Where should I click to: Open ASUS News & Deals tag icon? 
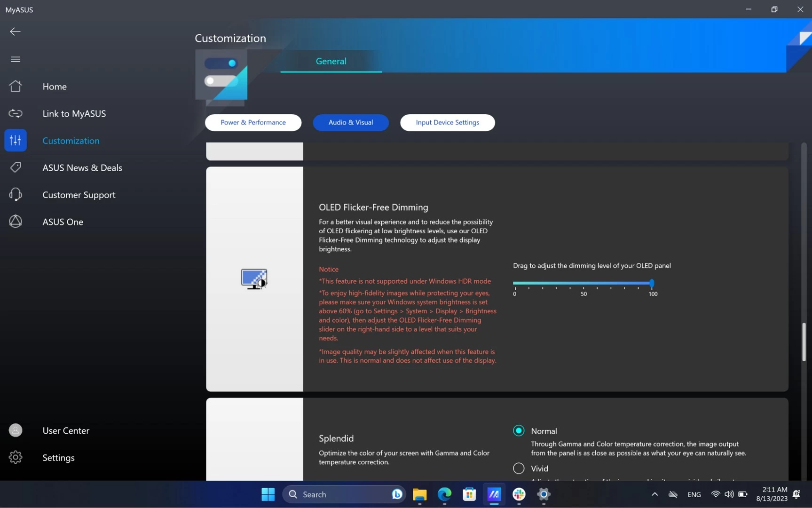click(x=16, y=167)
